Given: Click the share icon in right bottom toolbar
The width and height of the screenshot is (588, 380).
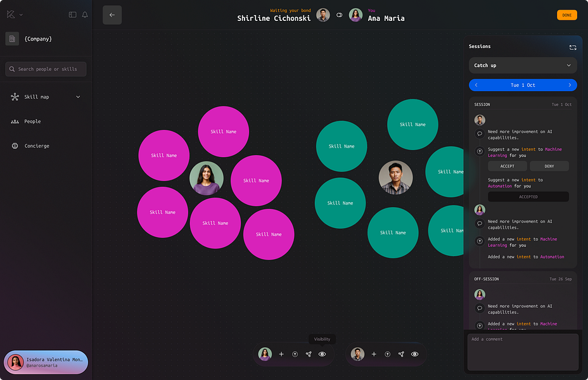Looking at the screenshot, I should pos(401,354).
